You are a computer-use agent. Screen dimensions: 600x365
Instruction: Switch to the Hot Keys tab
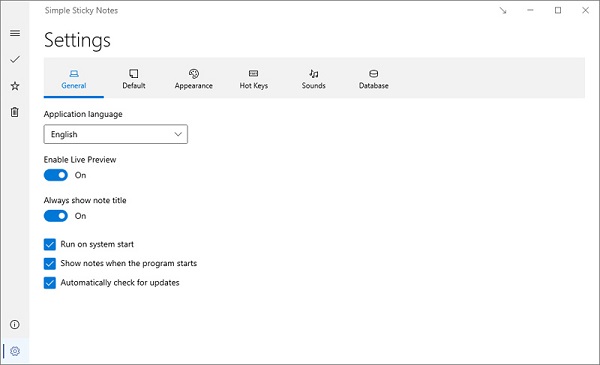coord(253,79)
